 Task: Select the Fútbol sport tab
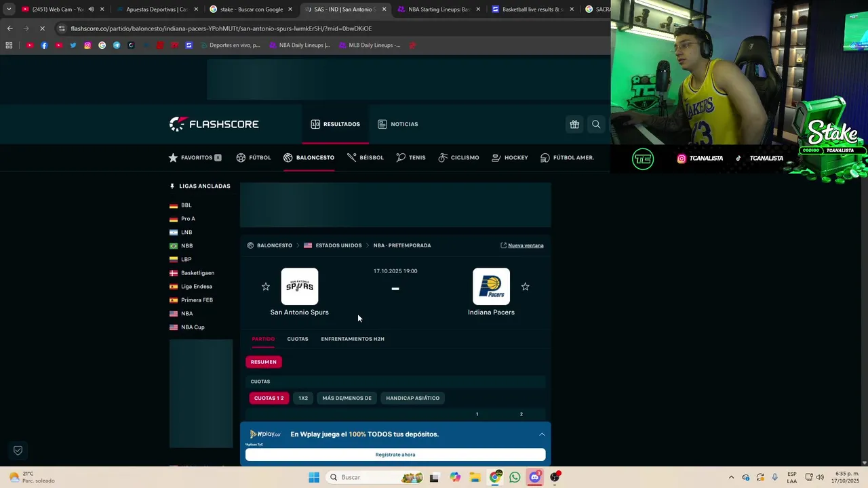(x=254, y=157)
